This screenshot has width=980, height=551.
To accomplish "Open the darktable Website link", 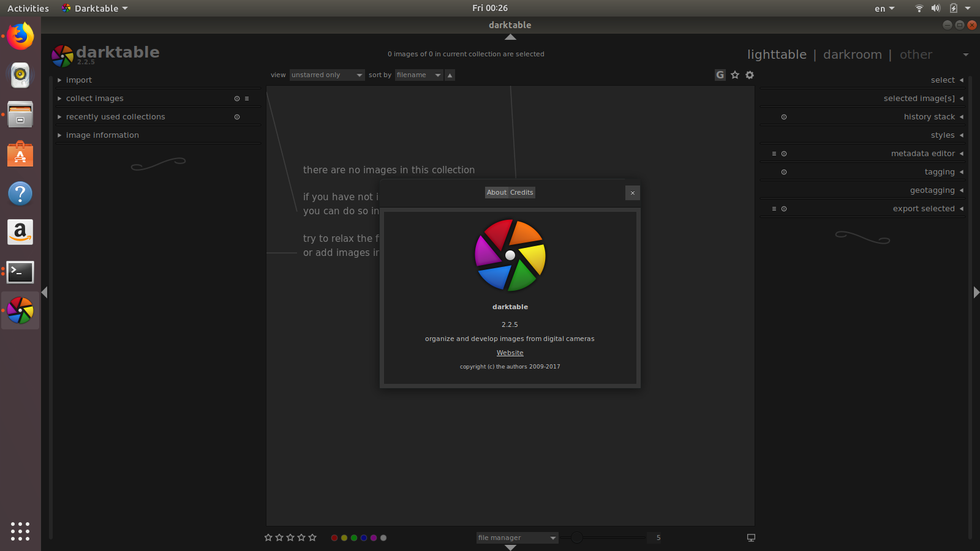I will tap(510, 353).
